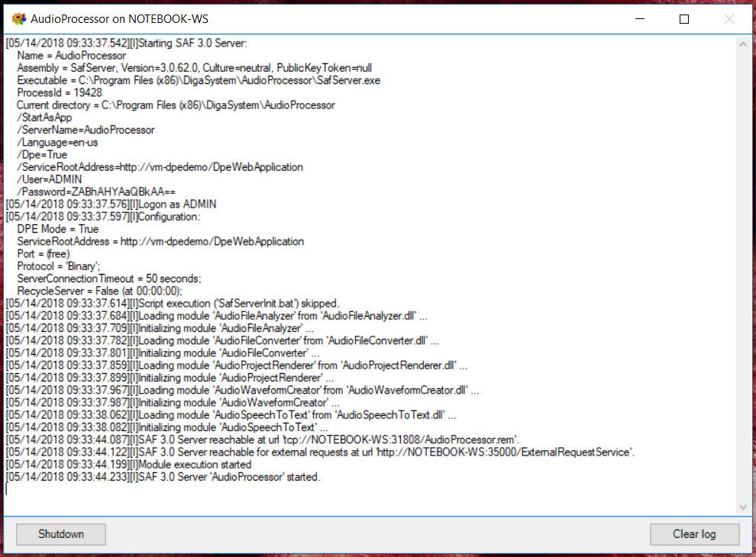This screenshot has height=557, width=756.
Task: Click the scrollbar up arrow in log
Action: [743, 44]
